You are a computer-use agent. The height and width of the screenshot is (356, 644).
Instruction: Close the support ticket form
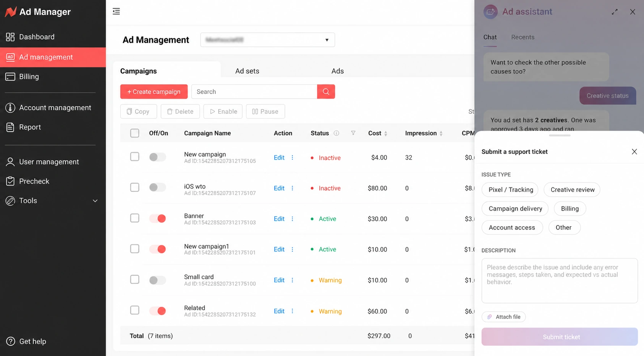tap(634, 151)
